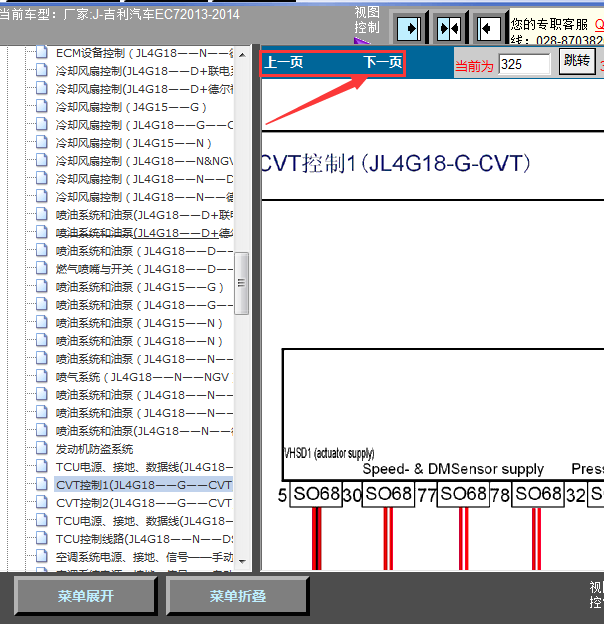The image size is (604, 625).
Task: Select 冷却风扇控制(JL4G18——D+德尔 row
Action: [144, 89]
